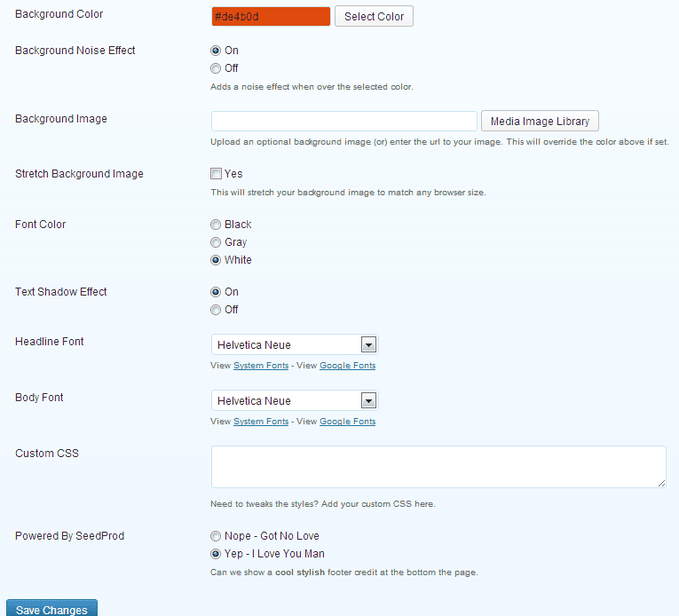
Task: Focus the Background Image URL field
Action: 343,122
